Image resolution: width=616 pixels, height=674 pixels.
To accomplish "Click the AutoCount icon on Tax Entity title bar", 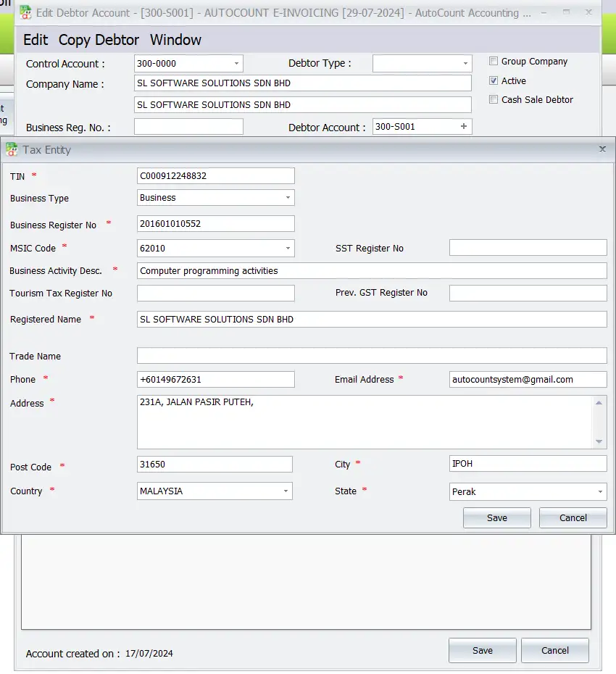I will click(11, 149).
